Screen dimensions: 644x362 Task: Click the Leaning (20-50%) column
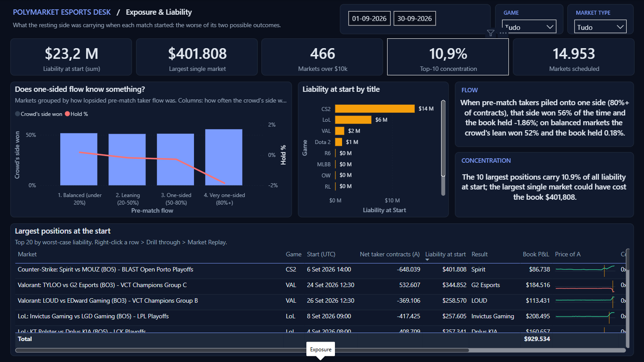point(127,160)
